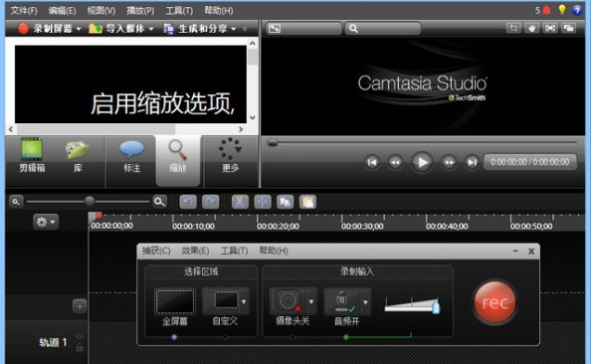Click the fast forward button

[x=449, y=162]
